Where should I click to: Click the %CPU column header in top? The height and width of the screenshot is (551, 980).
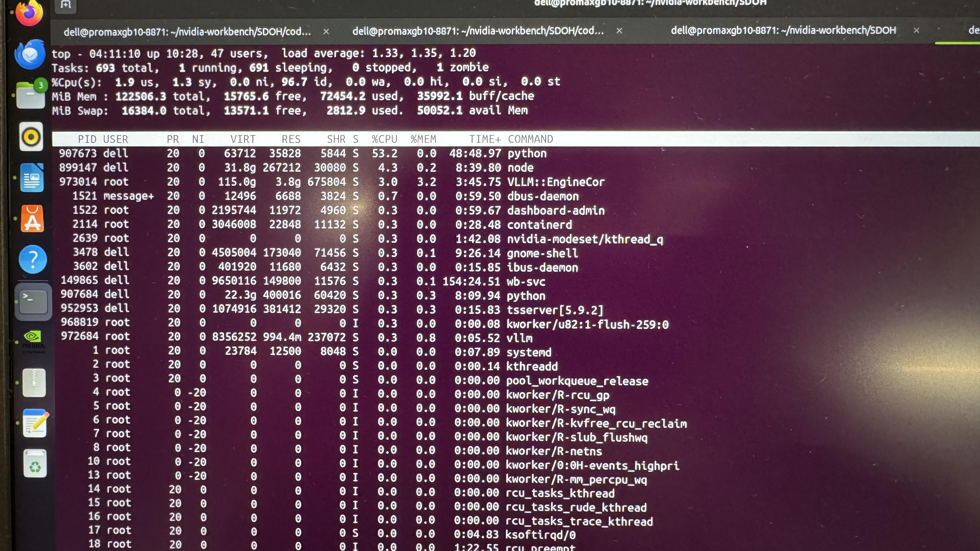click(x=384, y=139)
